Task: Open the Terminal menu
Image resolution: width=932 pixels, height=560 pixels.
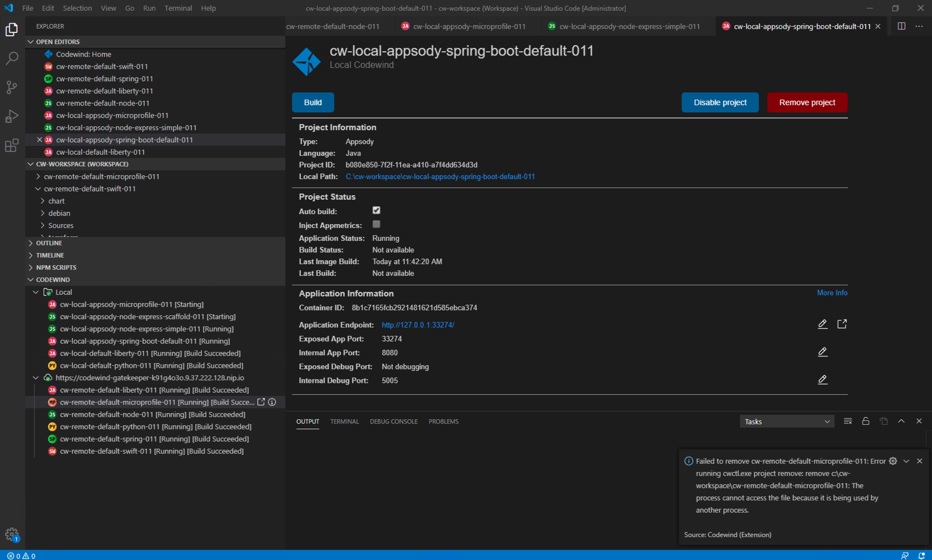Action: pos(178,8)
